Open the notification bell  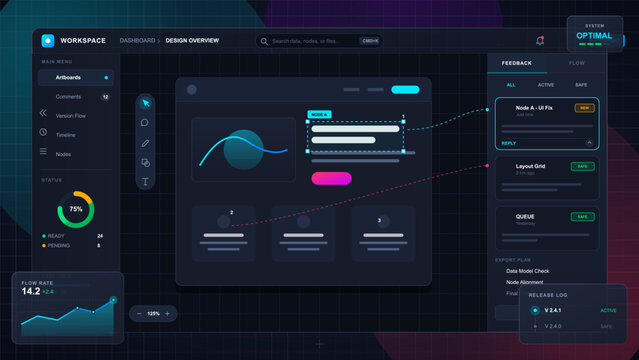coord(540,40)
